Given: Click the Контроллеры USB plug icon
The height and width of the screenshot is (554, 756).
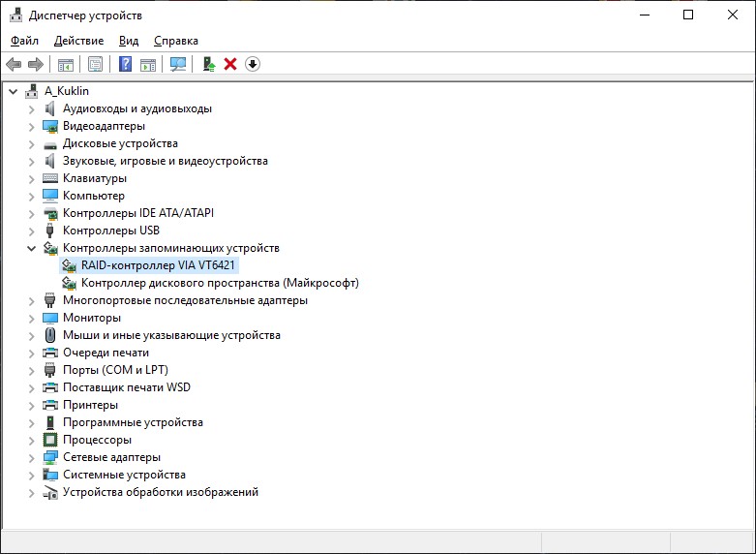Looking at the screenshot, I should point(49,231).
